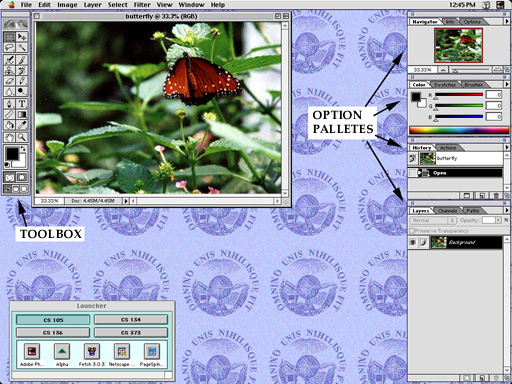Switch to Quick Mask mode
The height and width of the screenshot is (384, 512).
click(22, 178)
